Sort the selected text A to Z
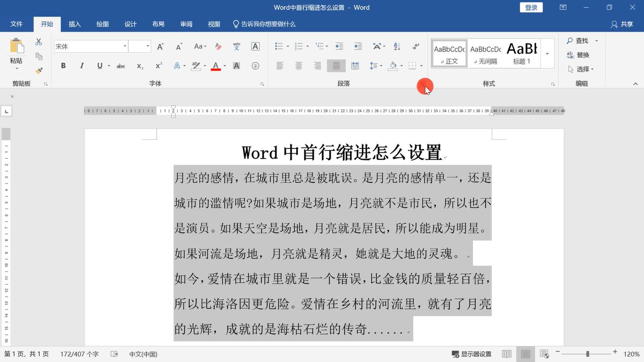 (x=397, y=46)
